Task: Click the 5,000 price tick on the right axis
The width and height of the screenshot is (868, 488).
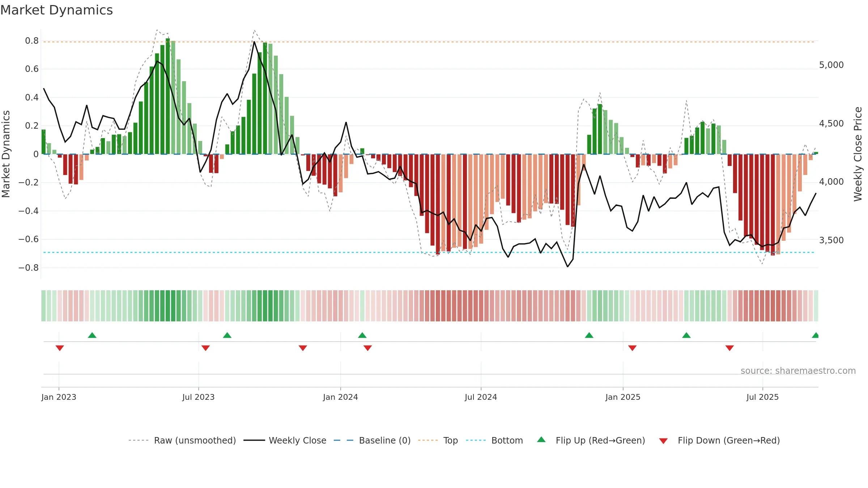Action: [x=831, y=65]
